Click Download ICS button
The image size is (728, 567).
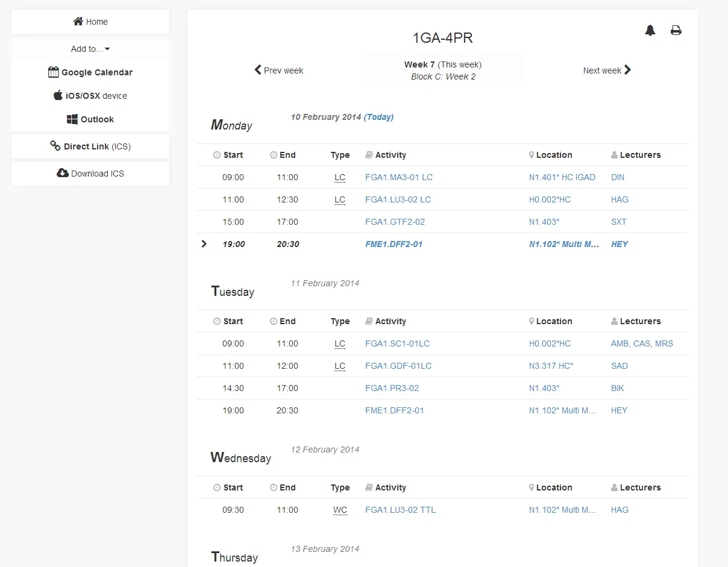[90, 174]
